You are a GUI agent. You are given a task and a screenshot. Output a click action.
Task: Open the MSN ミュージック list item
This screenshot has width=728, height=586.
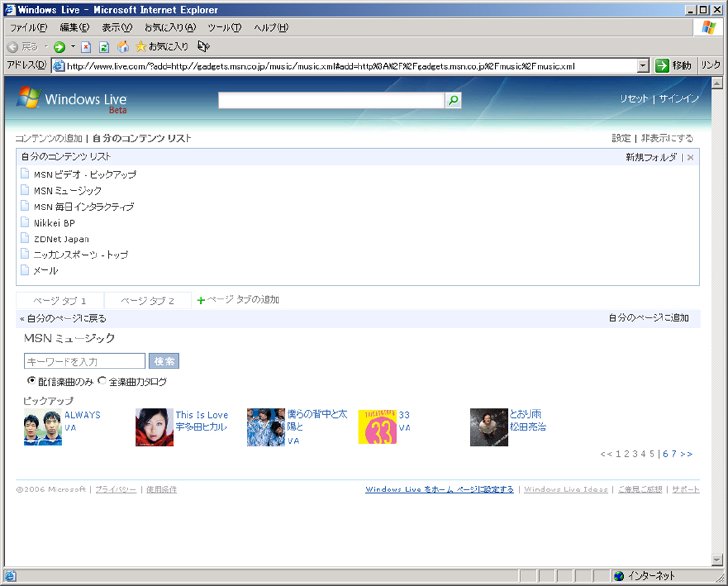(x=67, y=190)
